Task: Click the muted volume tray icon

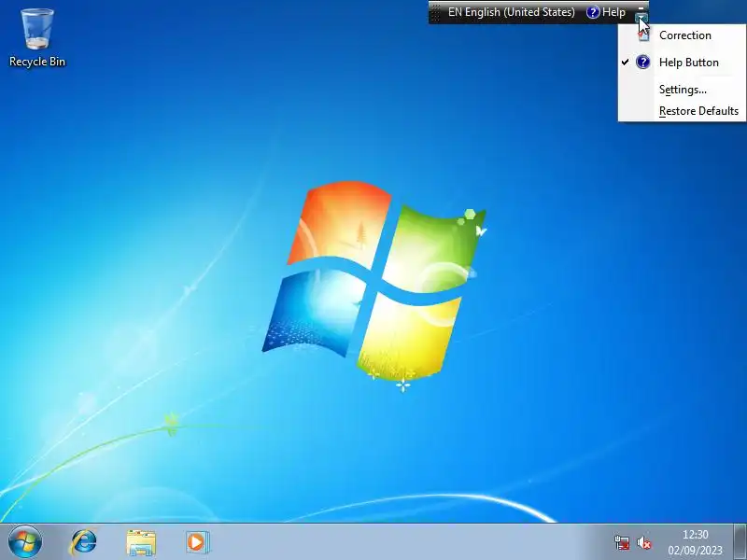Action: pyautogui.click(x=644, y=542)
